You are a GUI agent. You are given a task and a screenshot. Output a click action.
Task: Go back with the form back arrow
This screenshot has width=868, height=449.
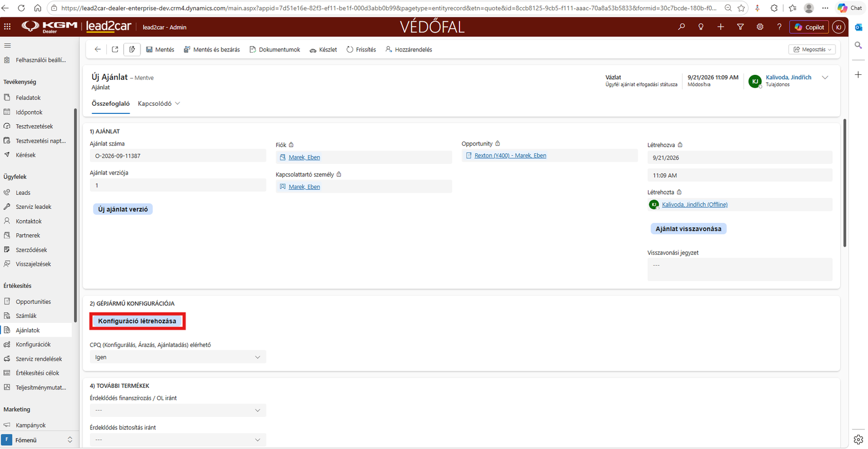98,49
